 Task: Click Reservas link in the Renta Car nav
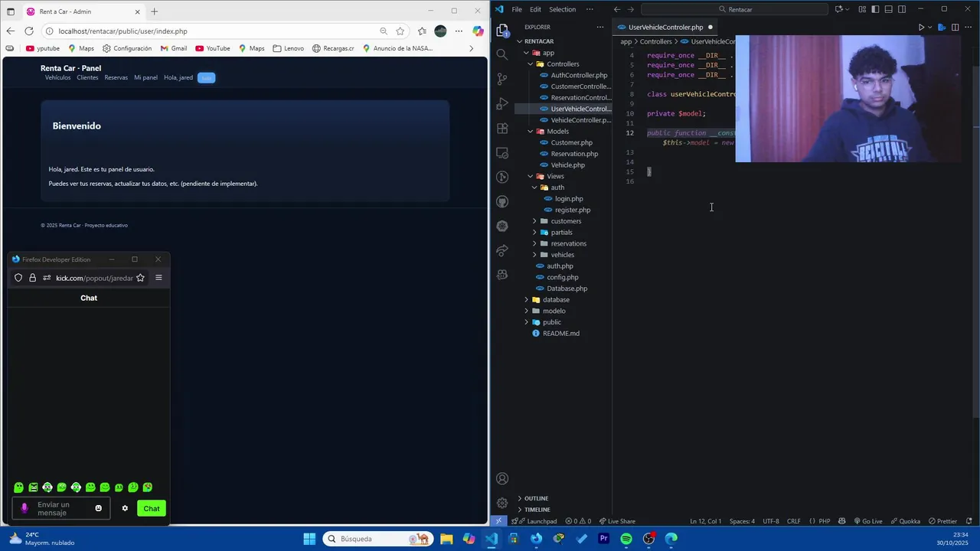116,77
